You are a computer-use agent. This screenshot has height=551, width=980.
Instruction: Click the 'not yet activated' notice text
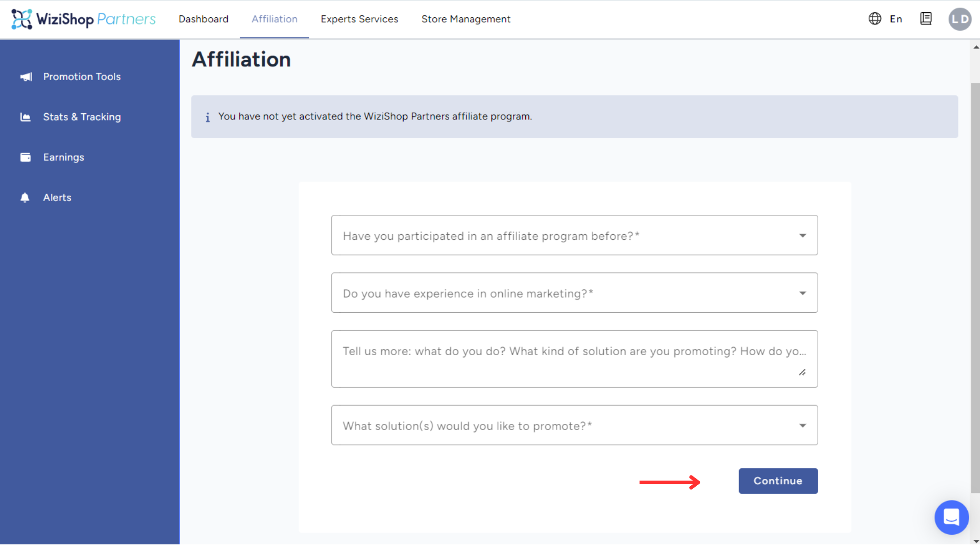[x=375, y=116]
